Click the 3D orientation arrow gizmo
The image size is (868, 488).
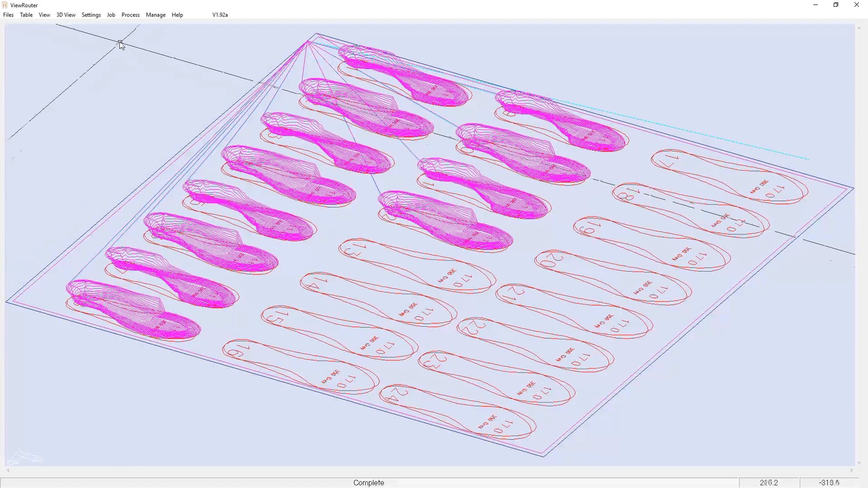tap(25, 458)
